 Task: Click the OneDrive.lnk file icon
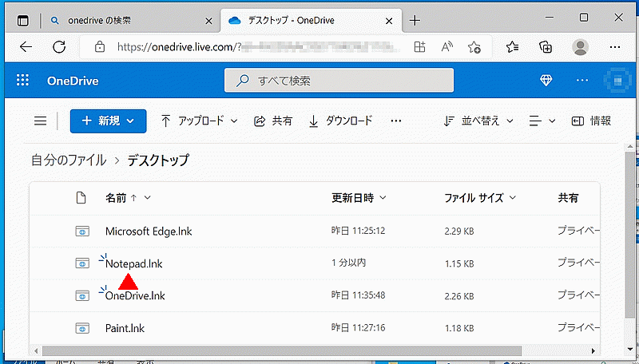pos(82,295)
